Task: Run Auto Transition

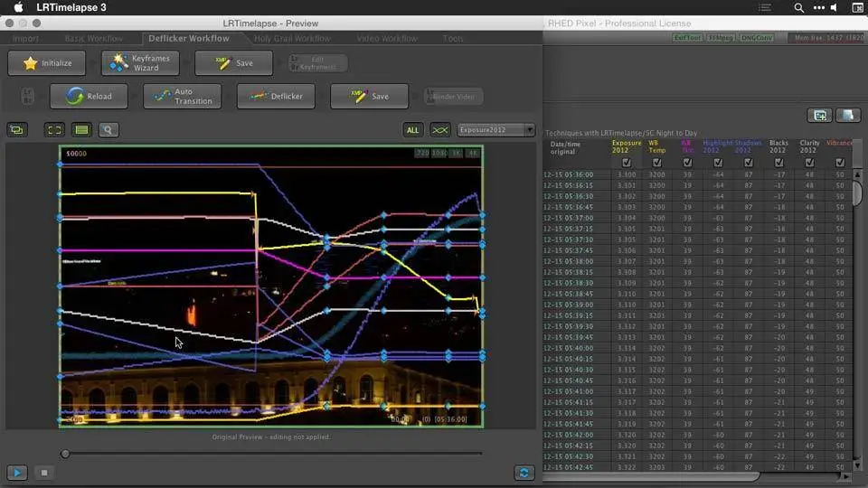Action: (x=182, y=97)
